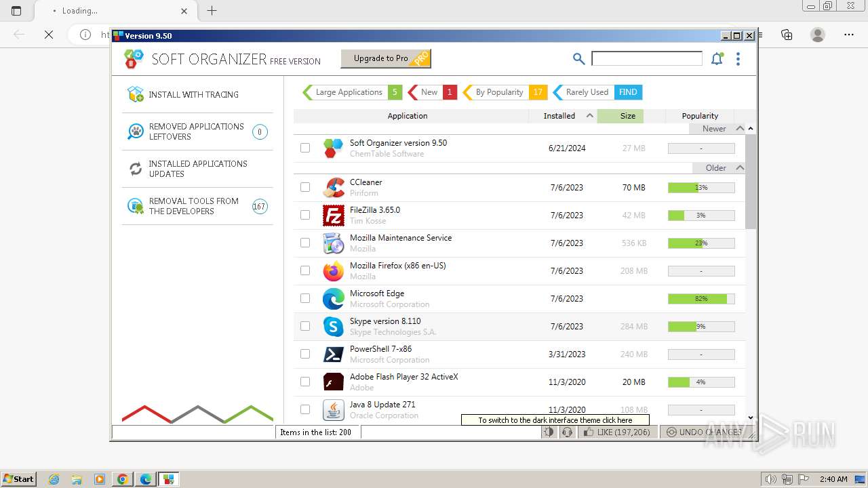
Task: Open Removal Tools From The Developers icon
Action: (x=136, y=206)
